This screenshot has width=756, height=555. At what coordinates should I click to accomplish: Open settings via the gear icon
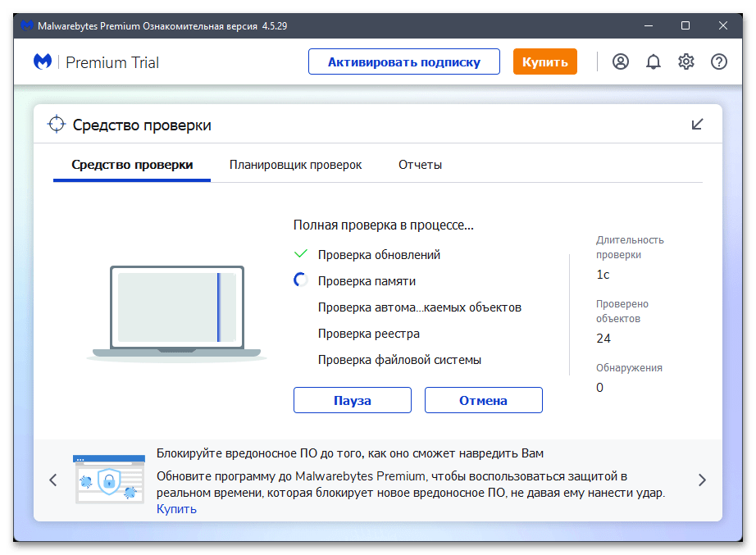tap(686, 61)
